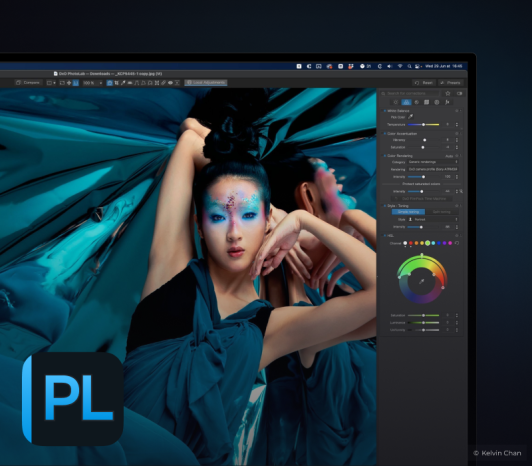Viewport: 532px width, 466px height.
Task: Click the Compare button in the toolbar
Action: (x=28, y=82)
